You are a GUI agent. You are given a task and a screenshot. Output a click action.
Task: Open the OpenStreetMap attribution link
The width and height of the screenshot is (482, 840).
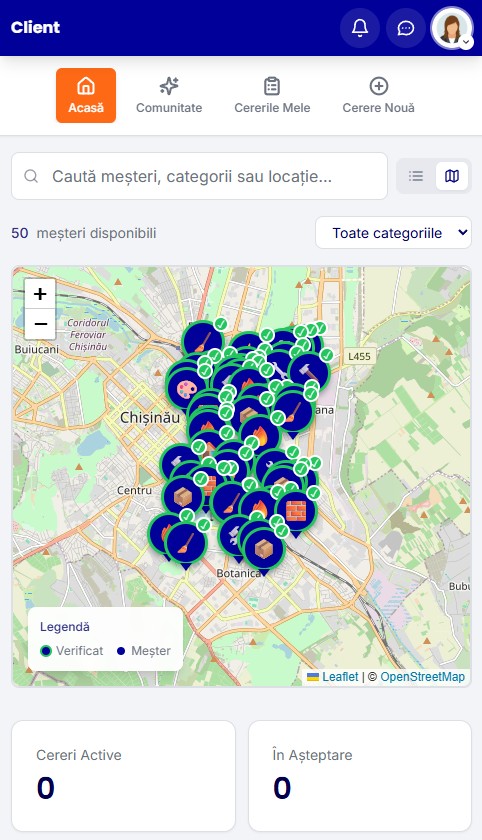pos(423,677)
